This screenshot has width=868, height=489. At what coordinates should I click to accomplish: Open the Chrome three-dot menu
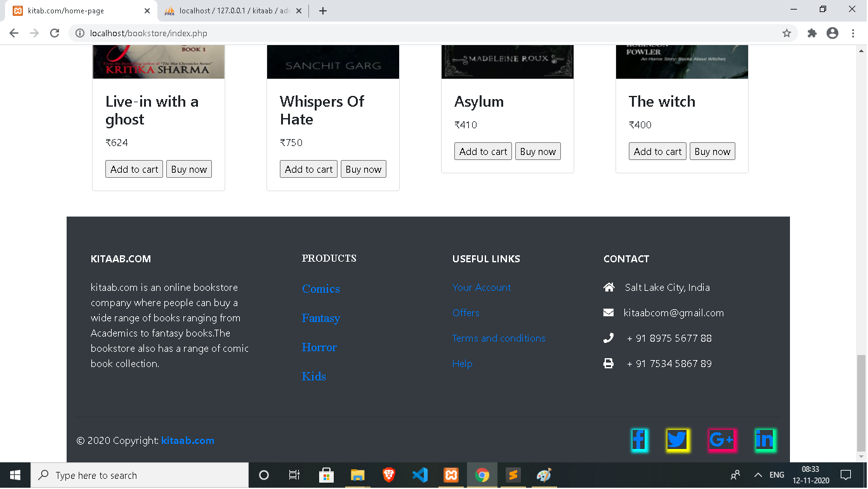pos(853,32)
